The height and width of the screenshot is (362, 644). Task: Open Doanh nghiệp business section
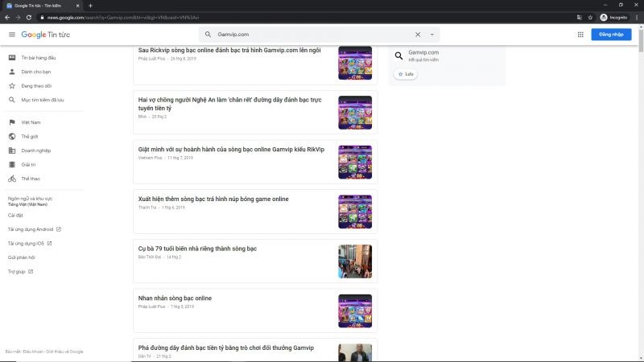tap(35, 150)
